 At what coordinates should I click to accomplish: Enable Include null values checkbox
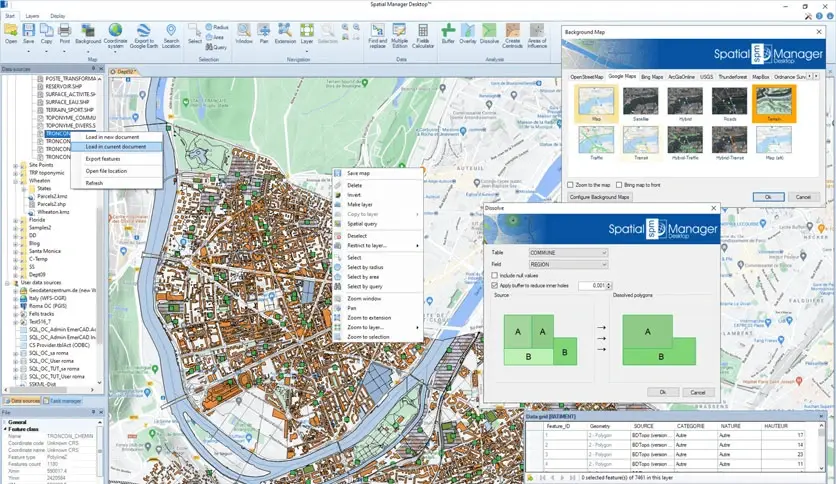click(495, 276)
